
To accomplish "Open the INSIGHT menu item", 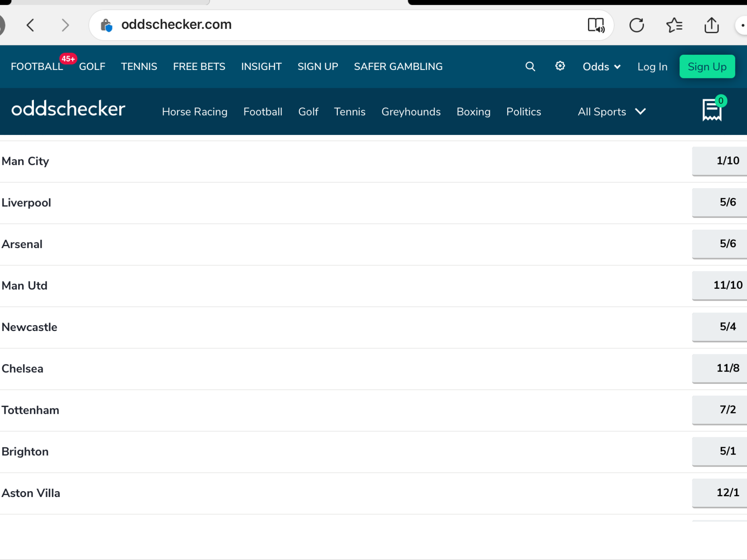I will click(261, 66).
